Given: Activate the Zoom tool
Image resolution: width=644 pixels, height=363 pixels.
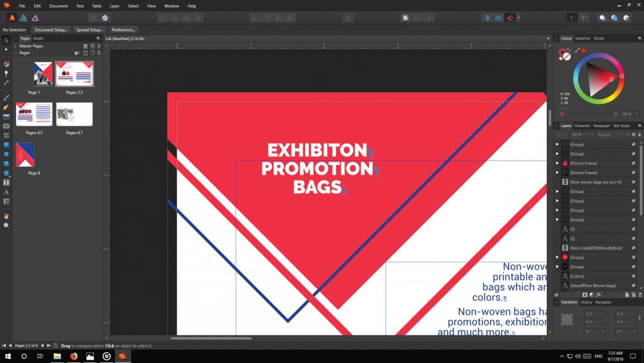Looking at the screenshot, I should (x=6, y=225).
